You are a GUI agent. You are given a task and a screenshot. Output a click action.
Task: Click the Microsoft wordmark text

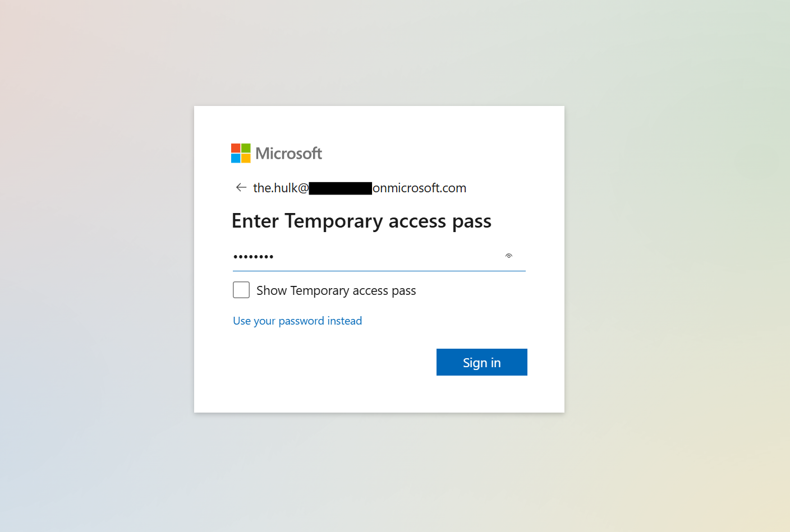click(288, 153)
